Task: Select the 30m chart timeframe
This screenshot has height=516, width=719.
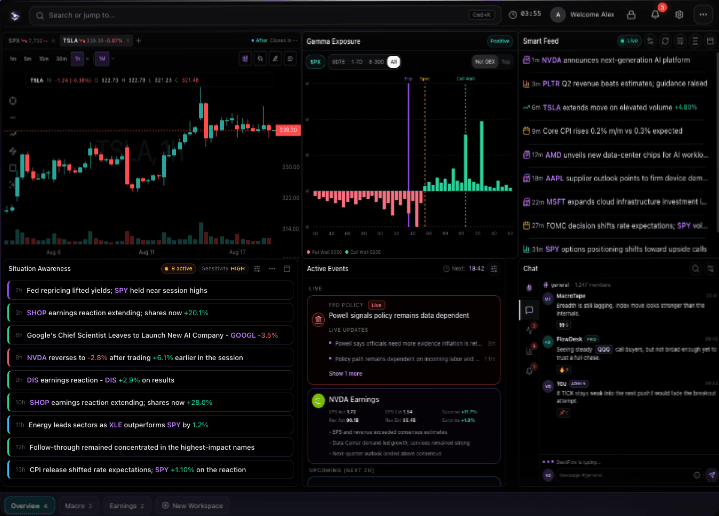Action: 61,59
